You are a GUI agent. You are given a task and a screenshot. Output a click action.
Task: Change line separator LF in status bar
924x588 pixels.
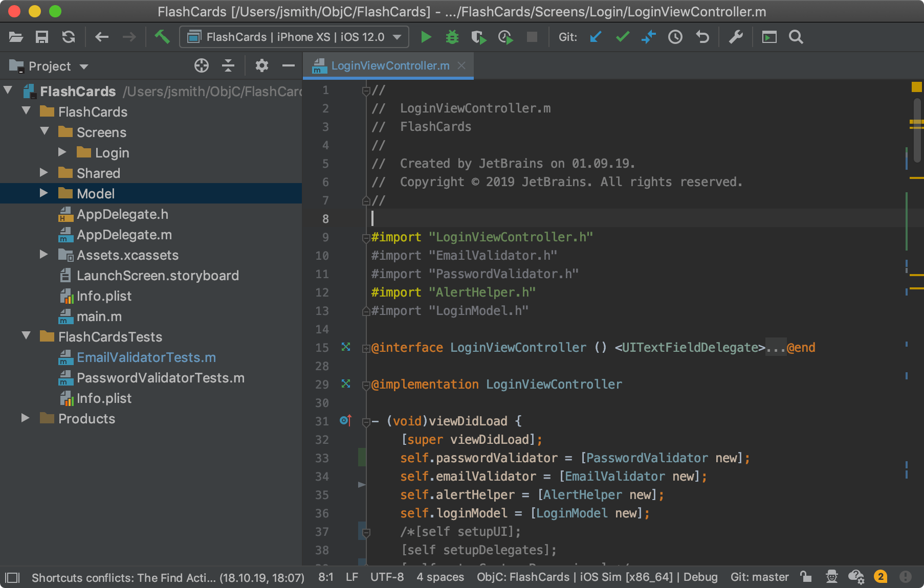(x=352, y=577)
